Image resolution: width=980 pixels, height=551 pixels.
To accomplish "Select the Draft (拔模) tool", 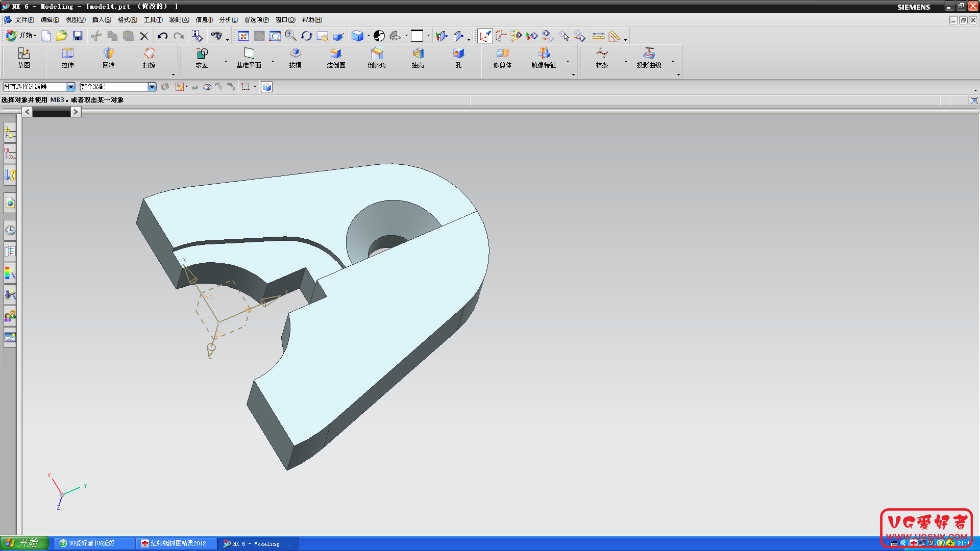I will tap(296, 58).
